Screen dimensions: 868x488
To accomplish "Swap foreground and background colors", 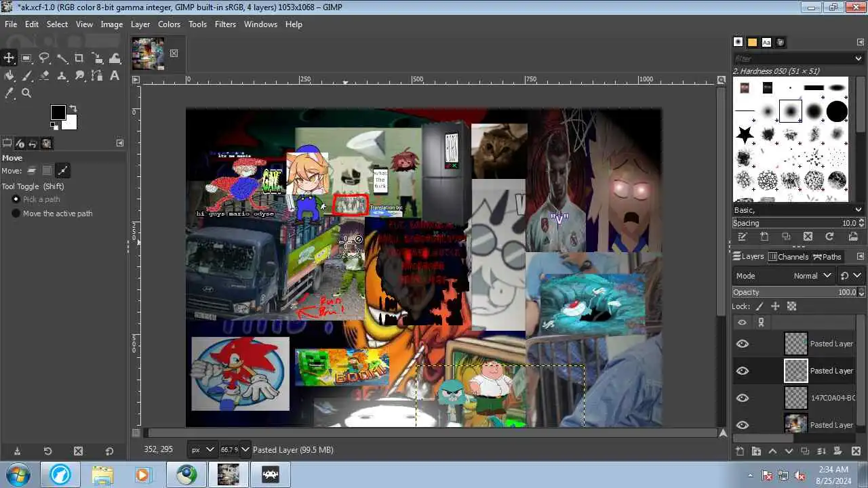I will pos(73,108).
